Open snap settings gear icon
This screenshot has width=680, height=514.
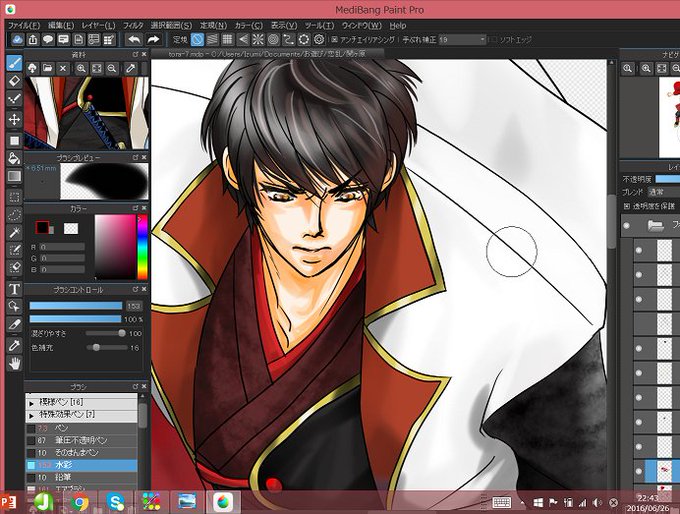coord(319,40)
